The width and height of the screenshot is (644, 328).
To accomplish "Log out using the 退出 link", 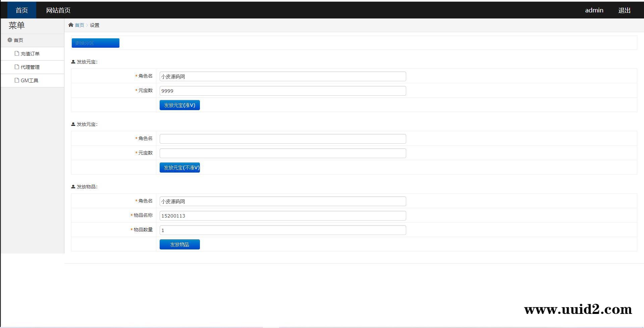I will (624, 10).
